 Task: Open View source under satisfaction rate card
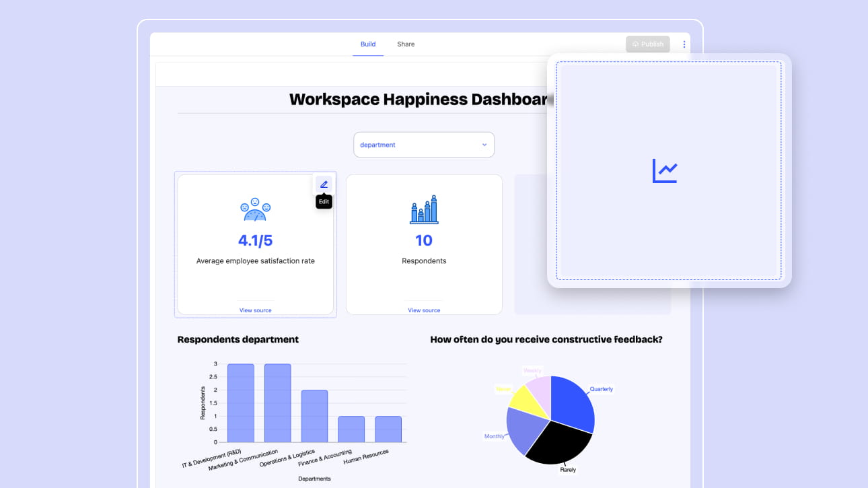tap(255, 310)
